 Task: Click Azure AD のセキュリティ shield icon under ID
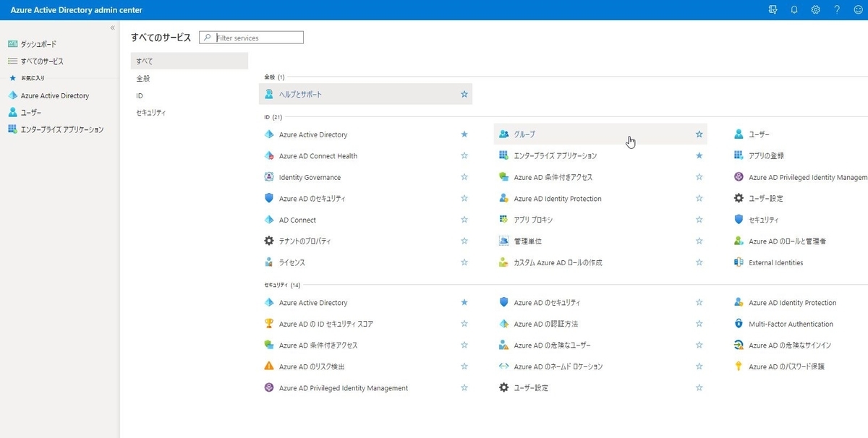coord(269,198)
